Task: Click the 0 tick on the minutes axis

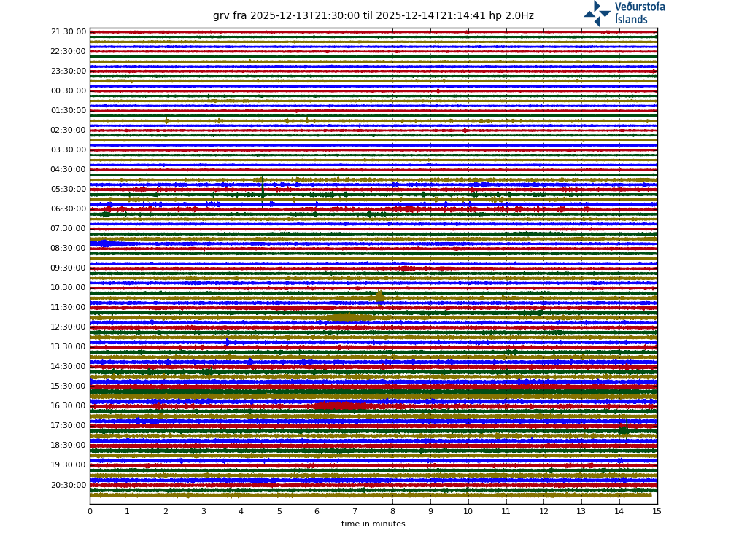Action: [90, 511]
